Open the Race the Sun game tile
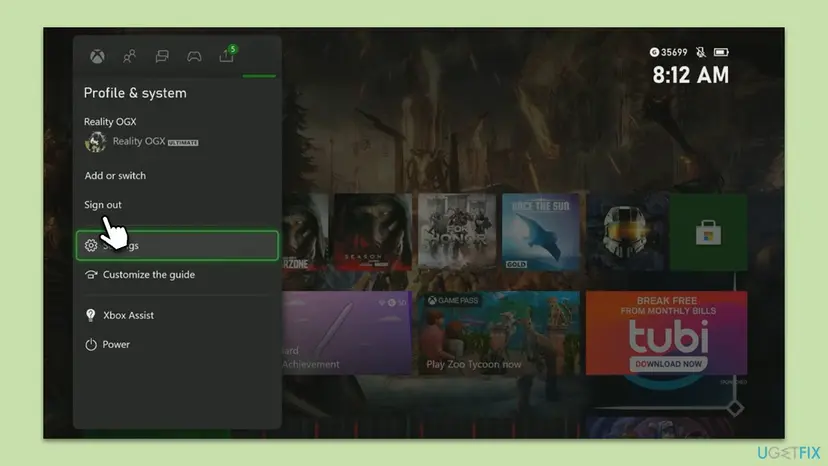 click(x=541, y=232)
